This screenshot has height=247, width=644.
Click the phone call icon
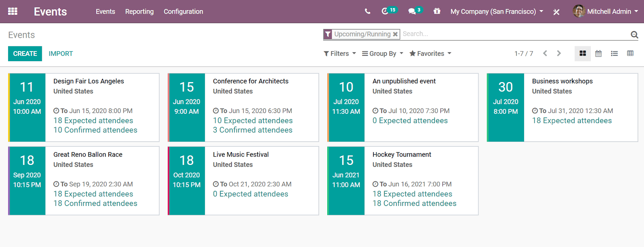367,11
